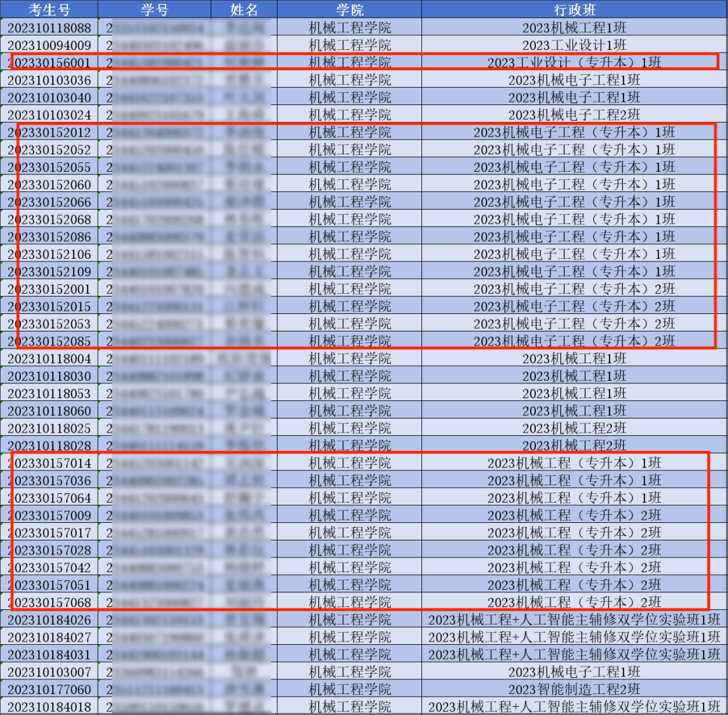Select exam number cell 202310118053

click(x=49, y=394)
